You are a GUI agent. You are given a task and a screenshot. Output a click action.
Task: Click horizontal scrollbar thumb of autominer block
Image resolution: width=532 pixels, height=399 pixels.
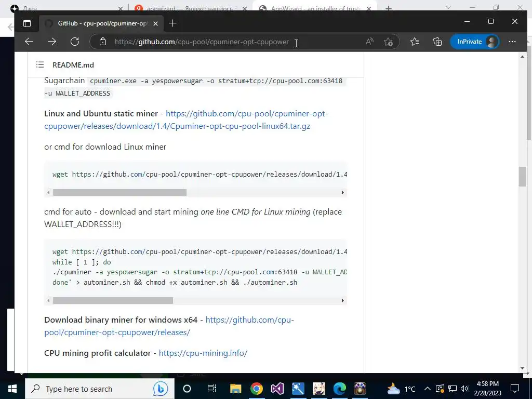[x=113, y=300]
